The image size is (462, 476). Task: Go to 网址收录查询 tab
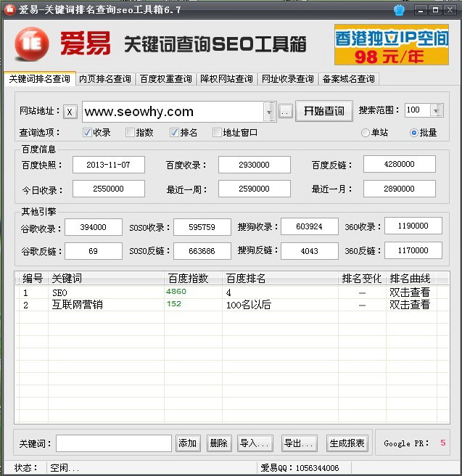(288, 79)
